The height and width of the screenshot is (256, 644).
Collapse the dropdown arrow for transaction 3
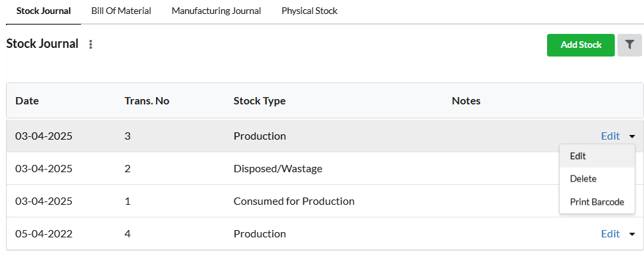coord(631,136)
